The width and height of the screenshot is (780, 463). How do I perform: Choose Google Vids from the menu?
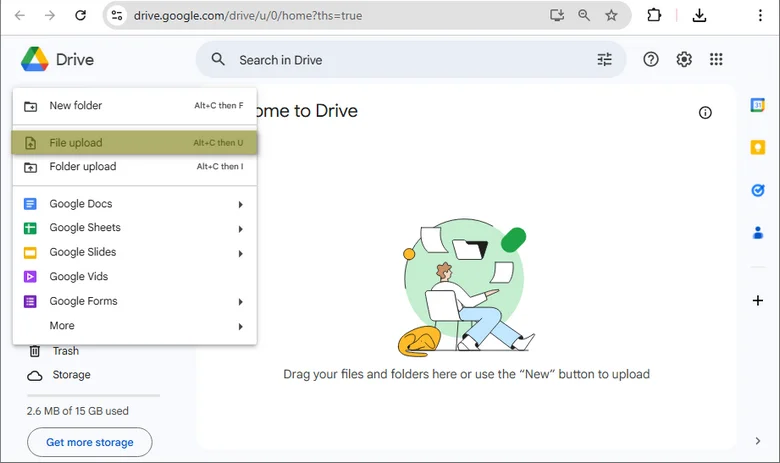click(x=134, y=277)
